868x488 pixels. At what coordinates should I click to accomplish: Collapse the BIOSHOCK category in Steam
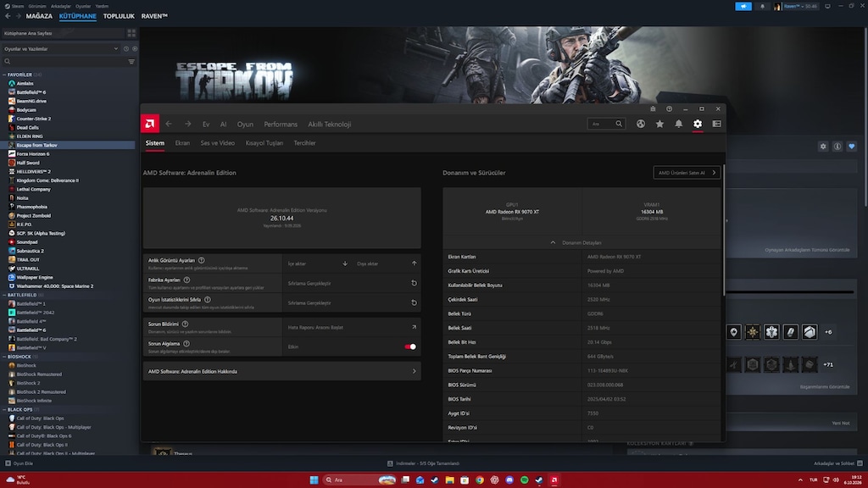(x=4, y=357)
